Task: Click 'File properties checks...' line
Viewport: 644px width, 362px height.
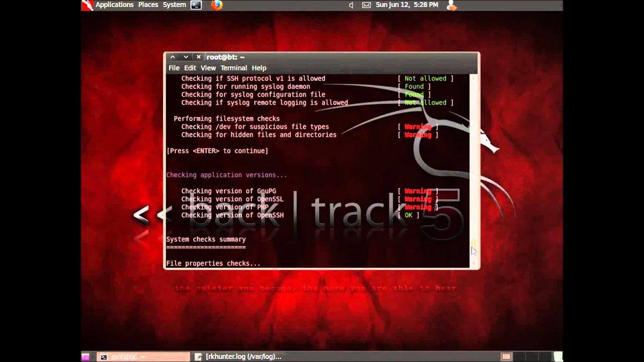Action: 213,263
